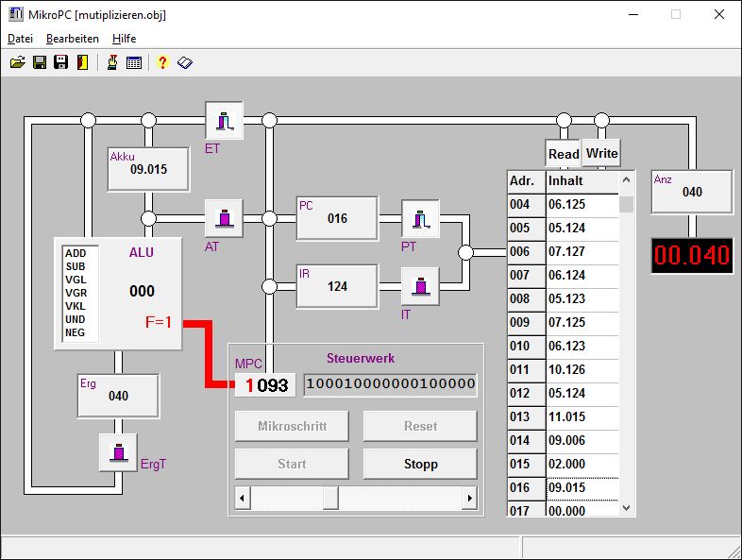Open the Datei menu
This screenshot has width=742, height=560.
[x=20, y=39]
